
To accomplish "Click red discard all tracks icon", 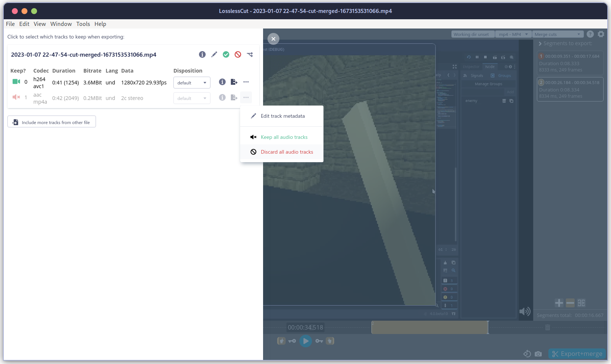I will (x=238, y=54).
